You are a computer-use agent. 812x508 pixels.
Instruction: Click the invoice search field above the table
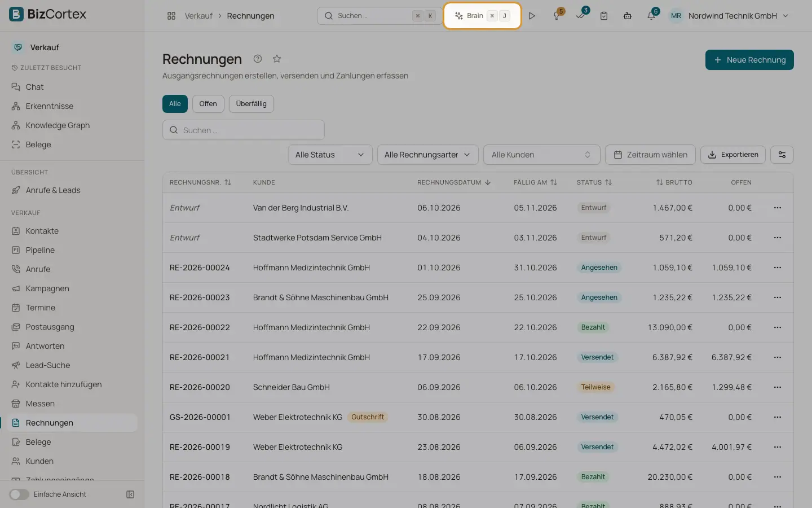244,130
